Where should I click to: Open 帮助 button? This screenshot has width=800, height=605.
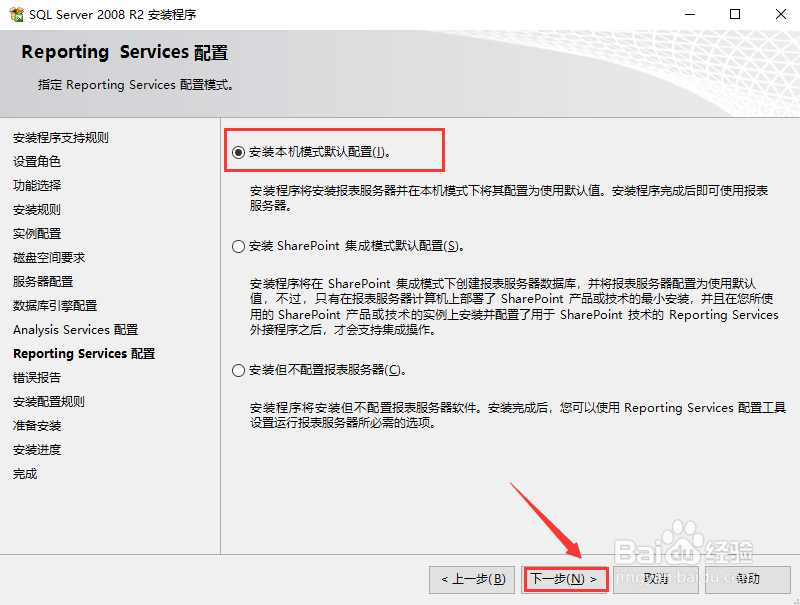tap(748, 579)
